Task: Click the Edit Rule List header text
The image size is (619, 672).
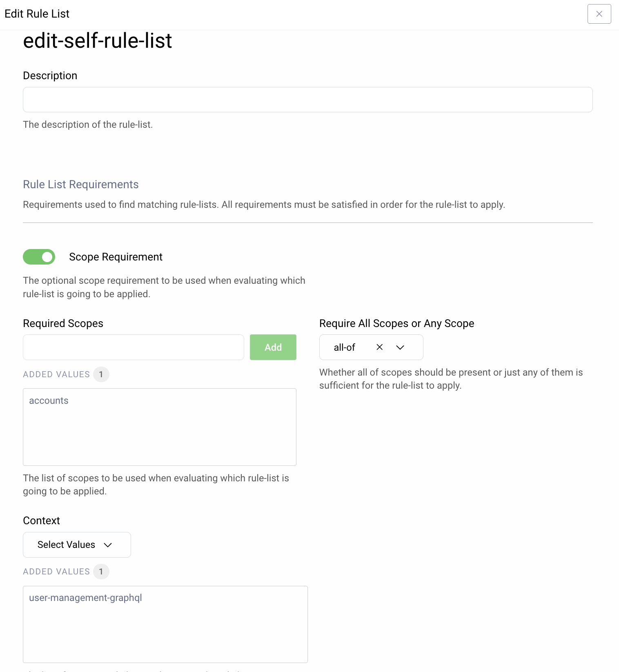Action: tap(37, 13)
